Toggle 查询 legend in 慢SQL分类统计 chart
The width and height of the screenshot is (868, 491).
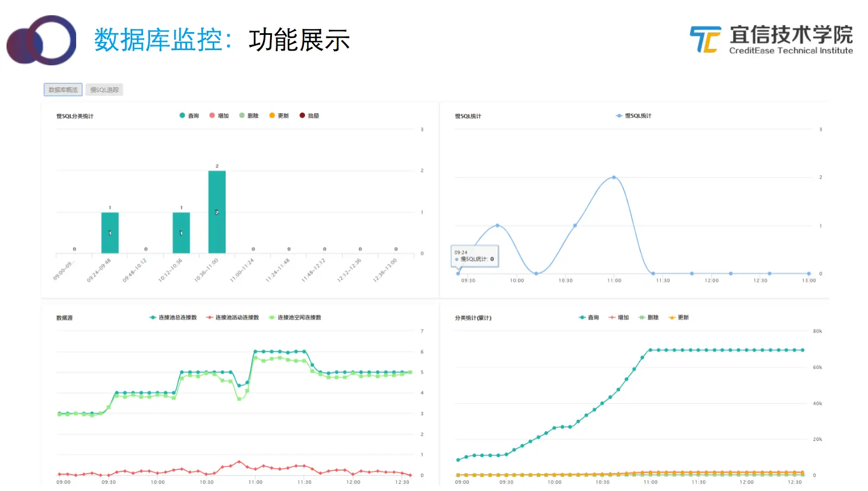pos(189,115)
